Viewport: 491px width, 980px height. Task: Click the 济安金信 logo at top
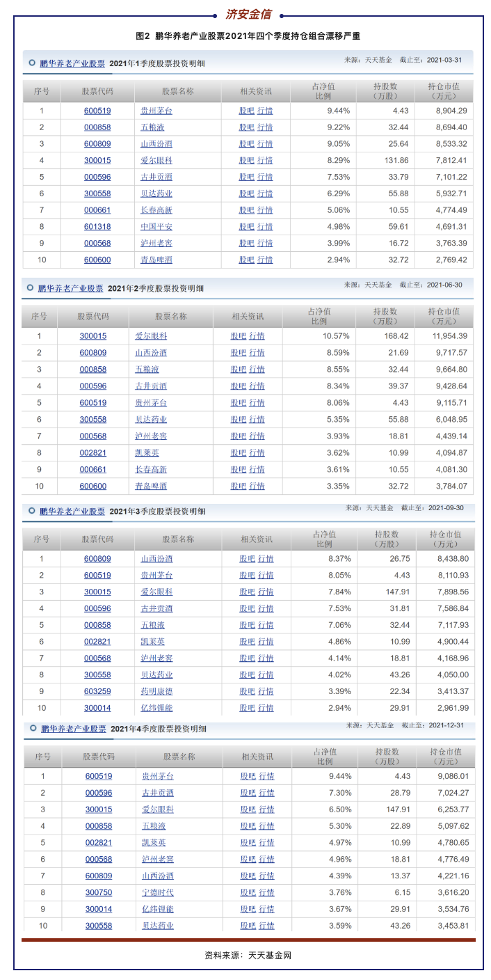pos(248,14)
